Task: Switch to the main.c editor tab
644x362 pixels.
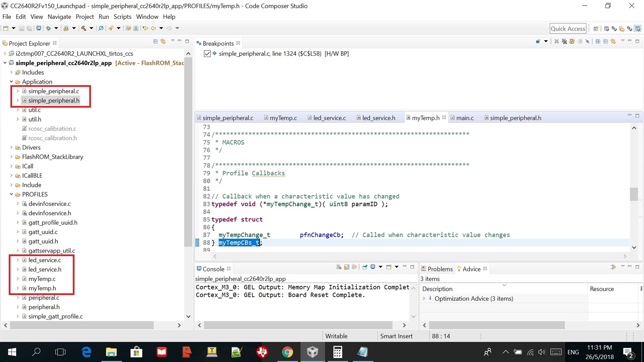Action: (465, 118)
